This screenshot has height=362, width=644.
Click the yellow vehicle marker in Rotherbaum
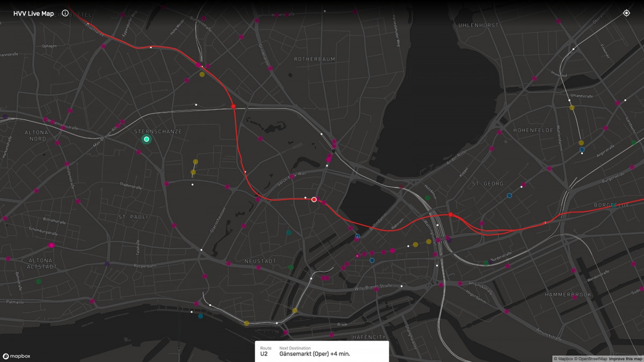[201, 75]
